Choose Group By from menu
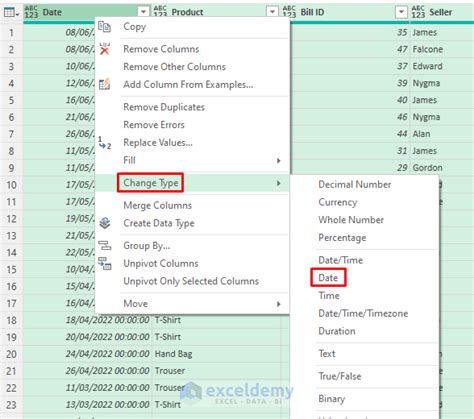The width and height of the screenshot is (474, 419). pos(147,246)
